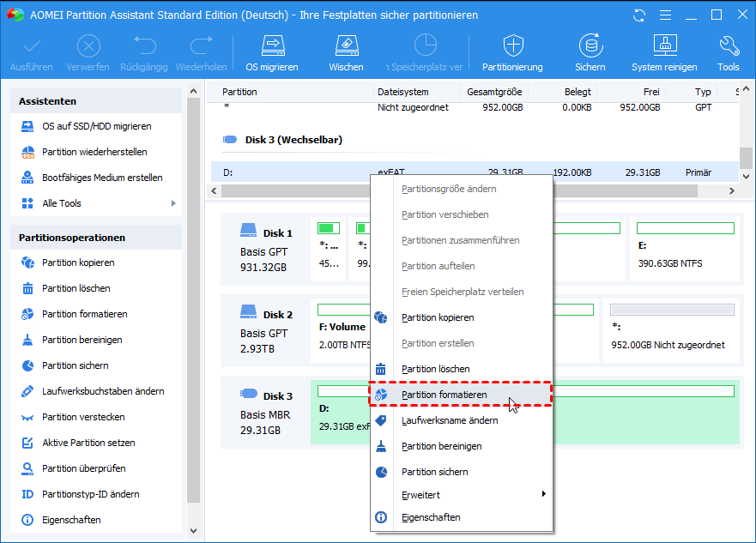Expand Alle Tools submenu in sidebar

[96, 203]
